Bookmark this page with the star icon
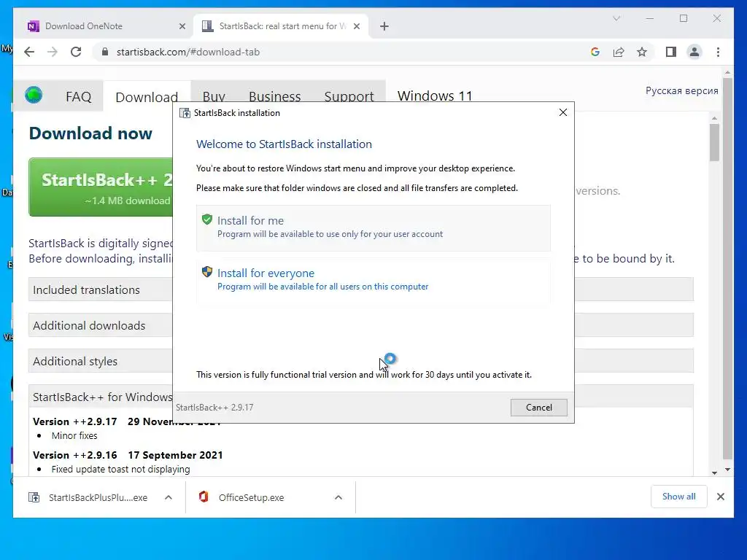747x560 pixels. [642, 52]
